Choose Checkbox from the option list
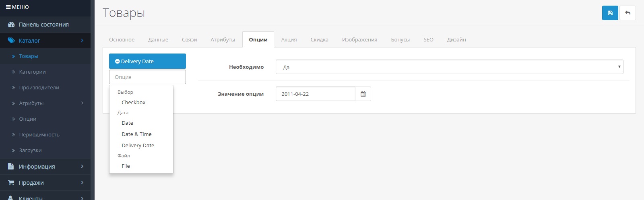This screenshot has height=200, width=644. [134, 103]
